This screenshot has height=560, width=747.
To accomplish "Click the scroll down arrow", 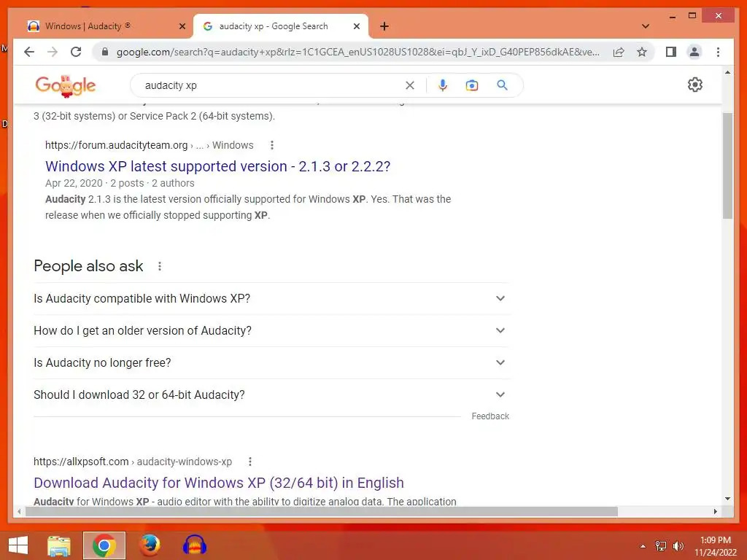I will [727, 499].
